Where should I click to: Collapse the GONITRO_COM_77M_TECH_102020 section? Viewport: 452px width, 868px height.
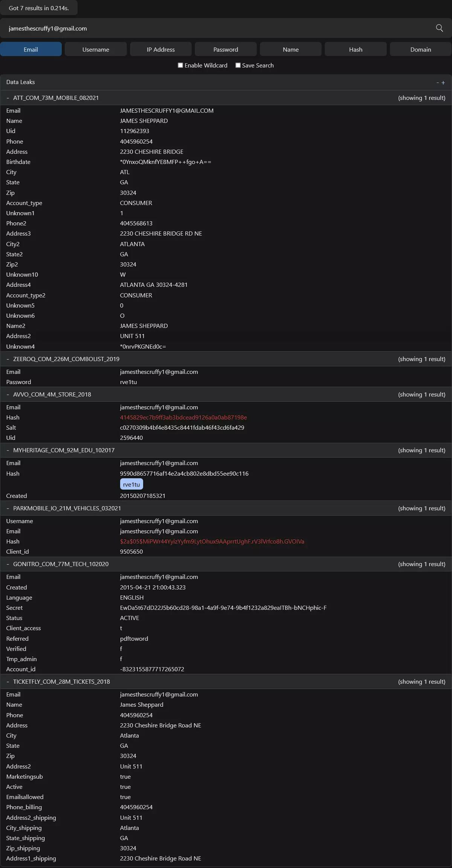[x=8, y=564]
